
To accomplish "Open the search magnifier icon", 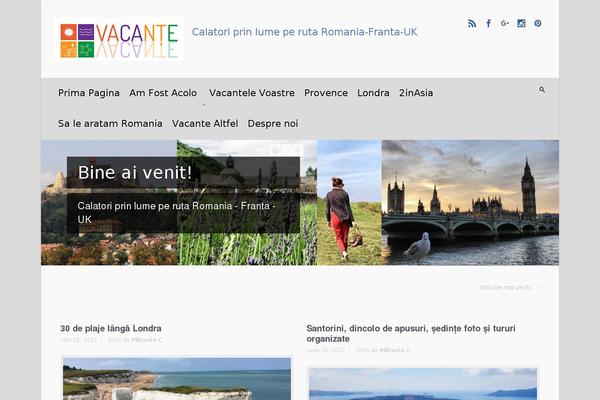I will pos(542,90).
